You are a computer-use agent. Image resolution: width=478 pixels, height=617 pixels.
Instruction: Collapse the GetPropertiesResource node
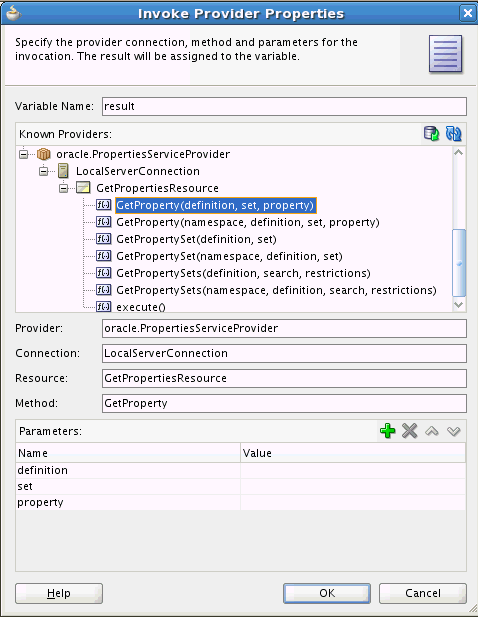63,188
